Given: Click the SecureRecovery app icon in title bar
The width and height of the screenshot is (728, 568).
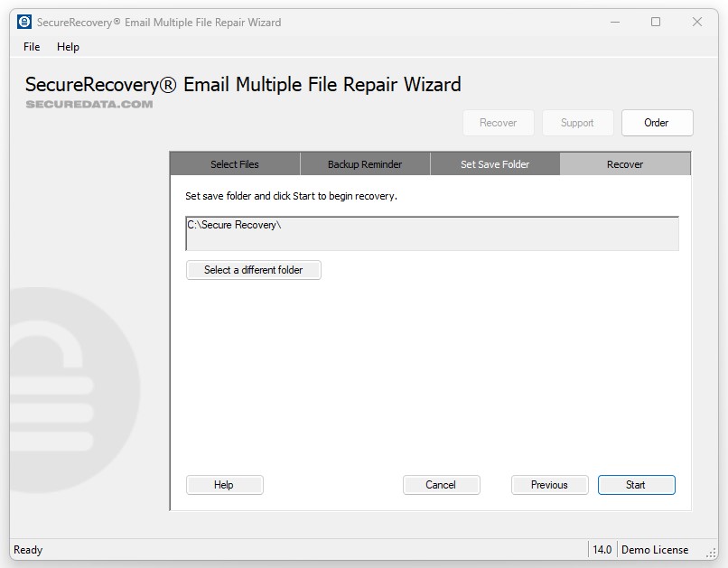Looking at the screenshot, I should point(24,22).
